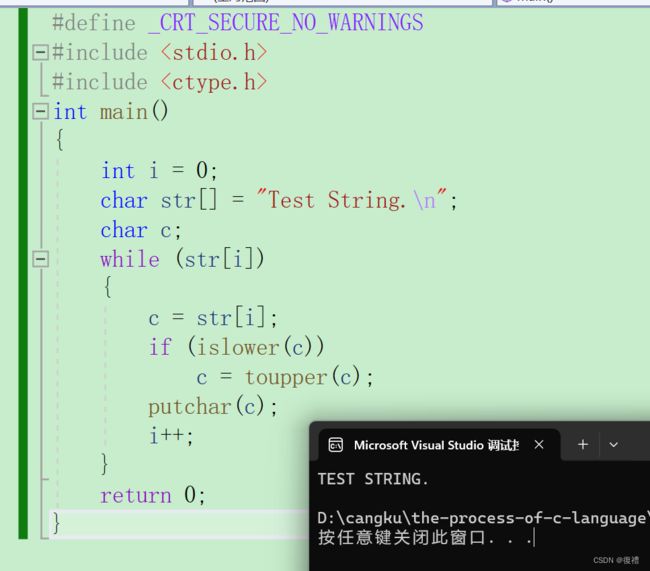Click the toupper function call

point(286,377)
